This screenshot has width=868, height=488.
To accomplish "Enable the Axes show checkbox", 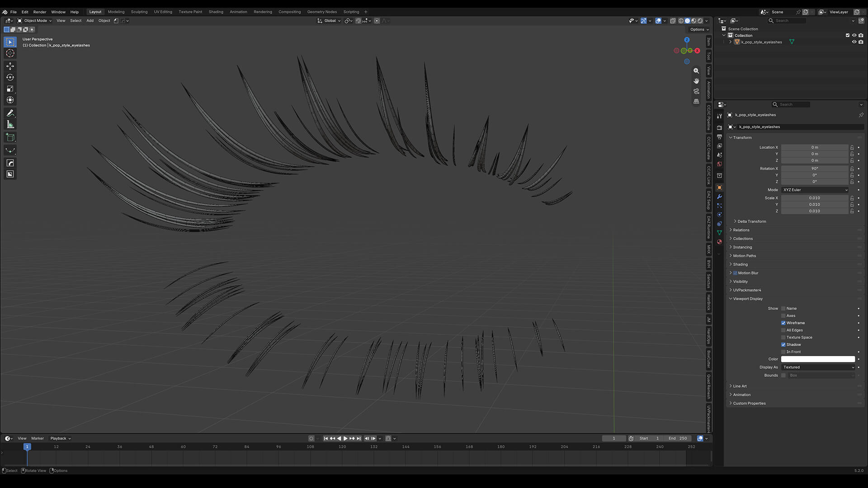I will coord(783,316).
